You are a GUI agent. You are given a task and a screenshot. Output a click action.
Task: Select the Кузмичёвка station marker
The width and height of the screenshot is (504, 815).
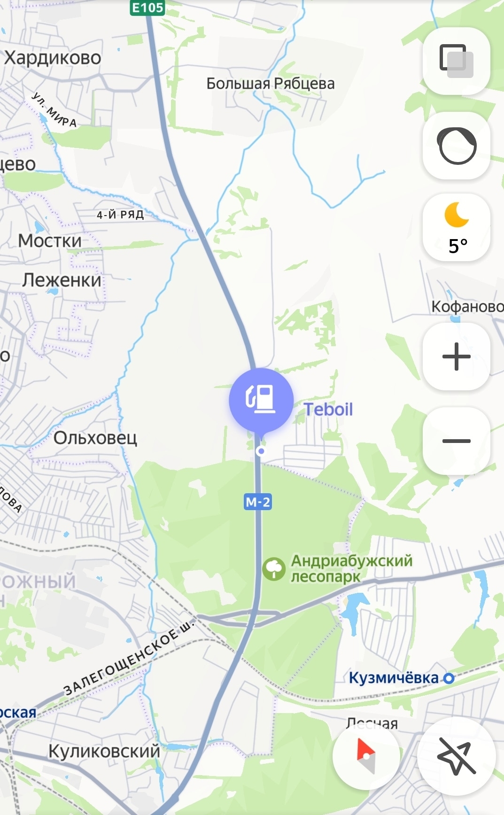[449, 678]
